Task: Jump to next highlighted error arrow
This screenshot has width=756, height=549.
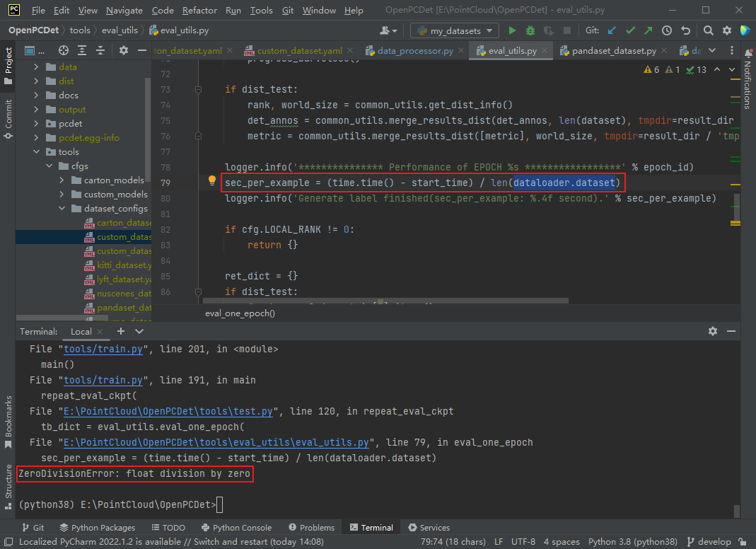Action: 732,69
